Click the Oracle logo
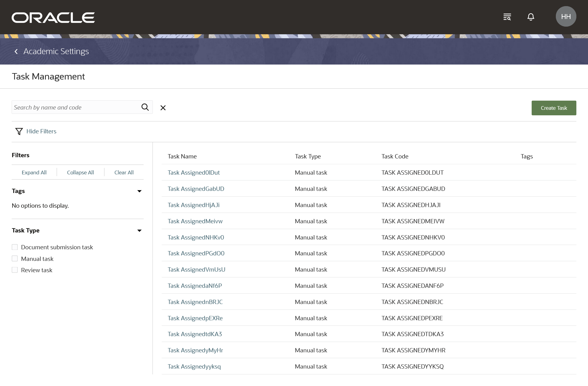 coord(53,17)
